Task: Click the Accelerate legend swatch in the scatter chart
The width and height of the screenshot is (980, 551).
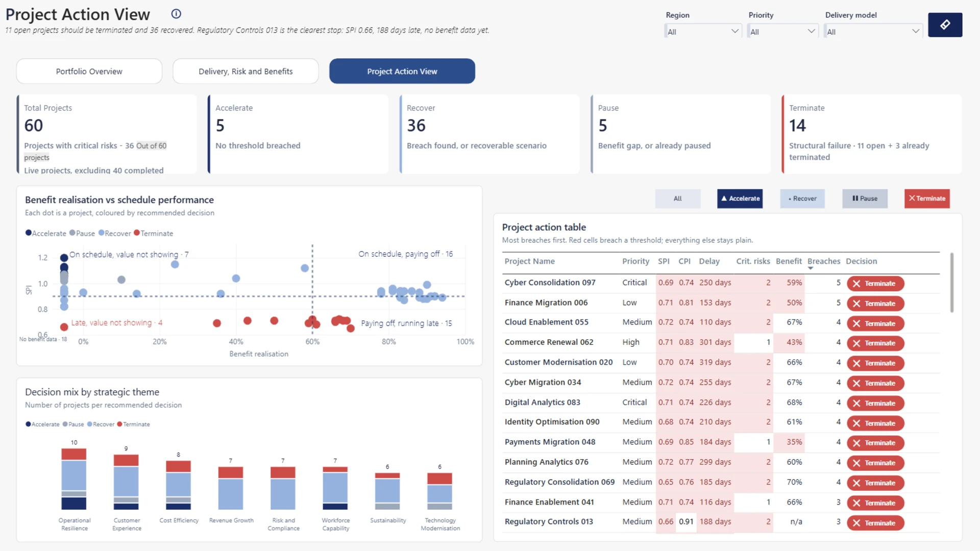Action: pyautogui.click(x=29, y=233)
